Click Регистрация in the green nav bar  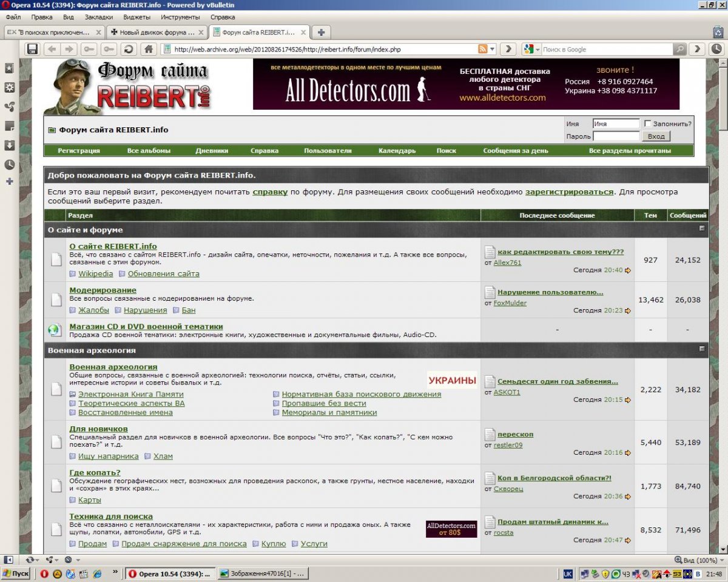tap(79, 150)
